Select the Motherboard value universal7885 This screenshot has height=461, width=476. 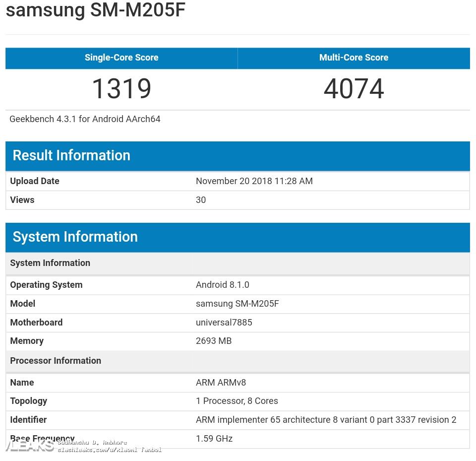click(x=224, y=323)
